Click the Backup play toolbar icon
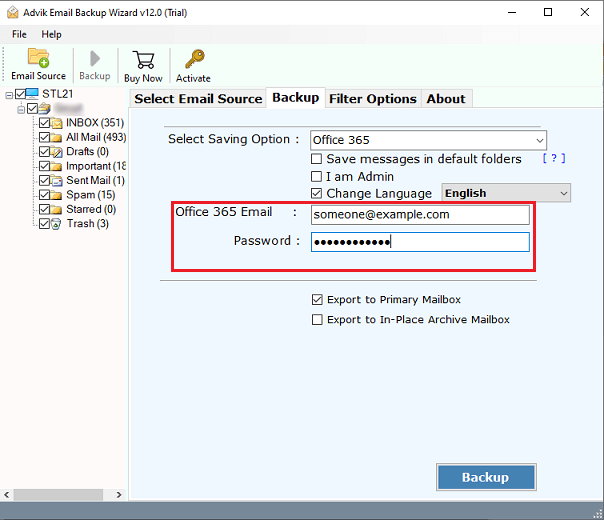The image size is (604, 520). coord(95,59)
